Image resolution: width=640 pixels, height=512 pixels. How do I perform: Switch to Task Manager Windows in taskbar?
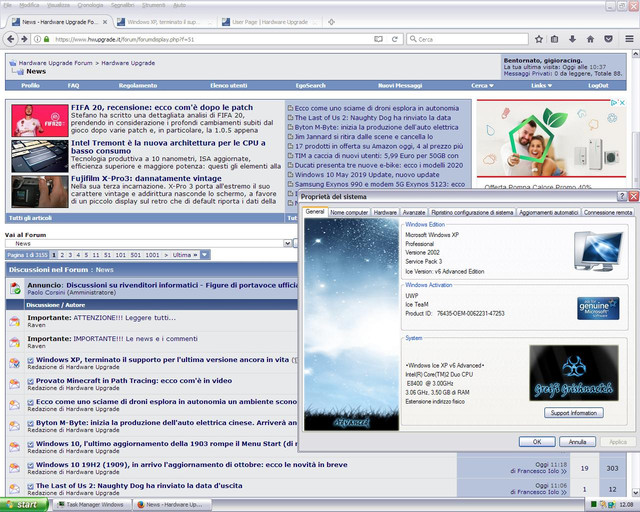coord(92,505)
